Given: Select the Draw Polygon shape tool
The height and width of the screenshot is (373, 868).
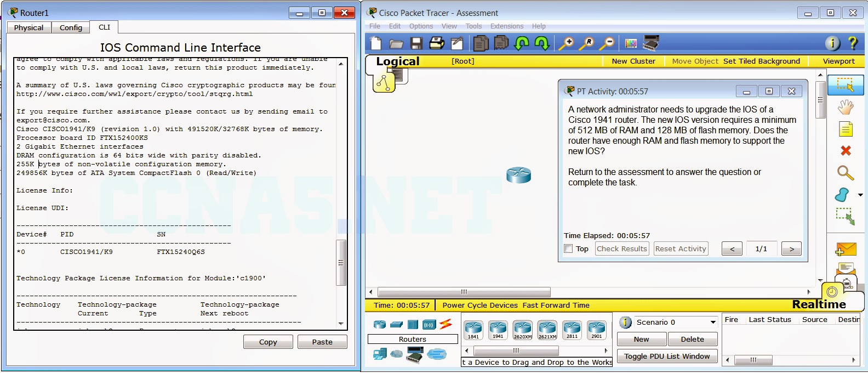Looking at the screenshot, I should pyautogui.click(x=842, y=195).
